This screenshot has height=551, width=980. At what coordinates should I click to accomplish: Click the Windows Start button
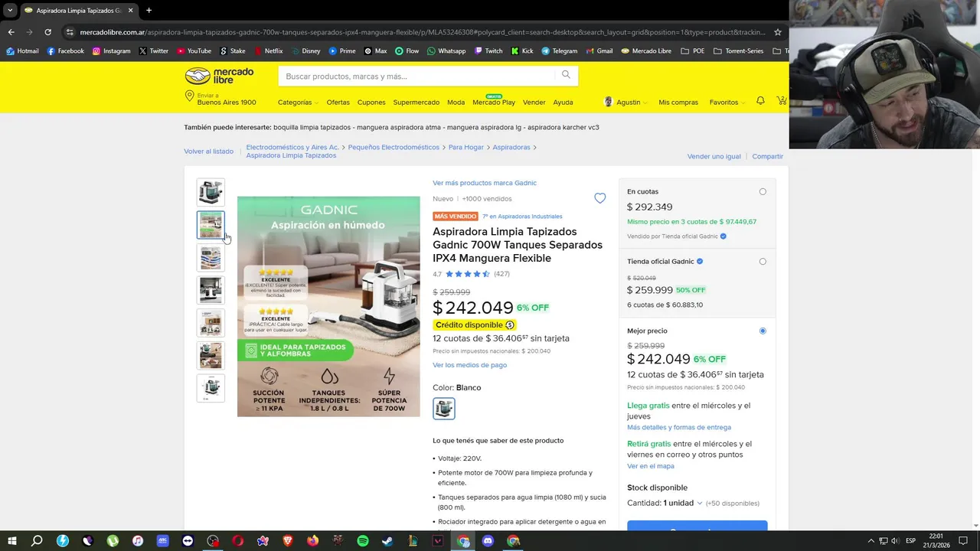[x=12, y=540]
